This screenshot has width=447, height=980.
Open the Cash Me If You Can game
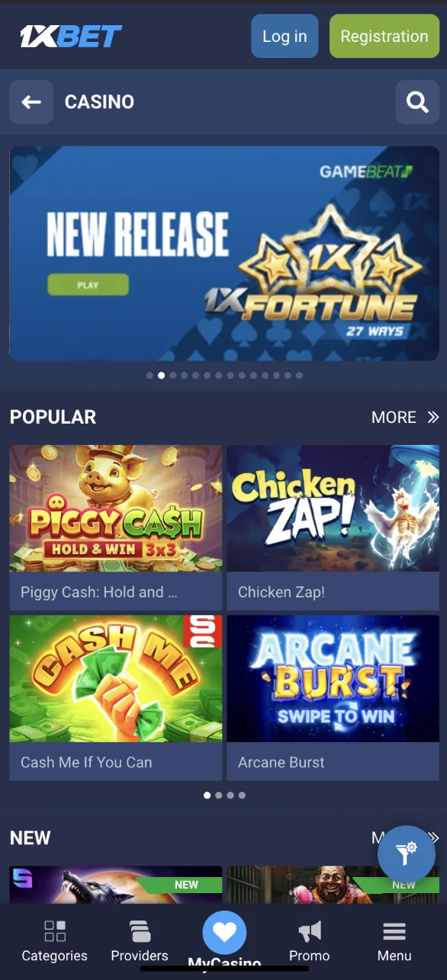point(116,697)
